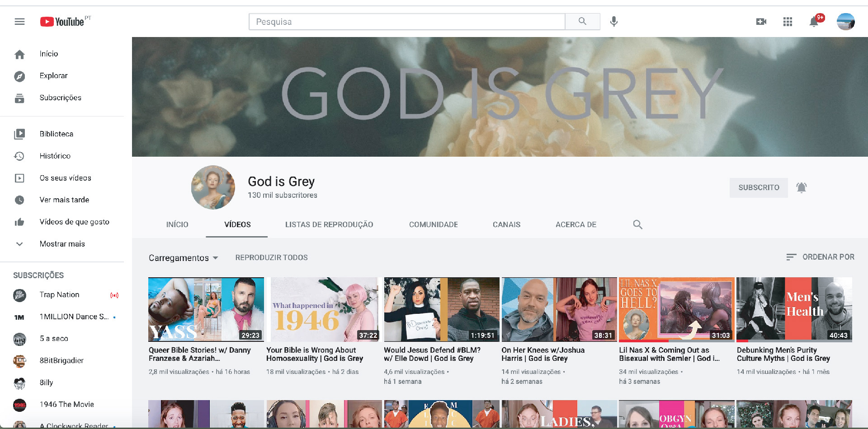Open the YASS 29:23 video thumbnail
Viewport: 868px width, 429px height.
pos(206,309)
